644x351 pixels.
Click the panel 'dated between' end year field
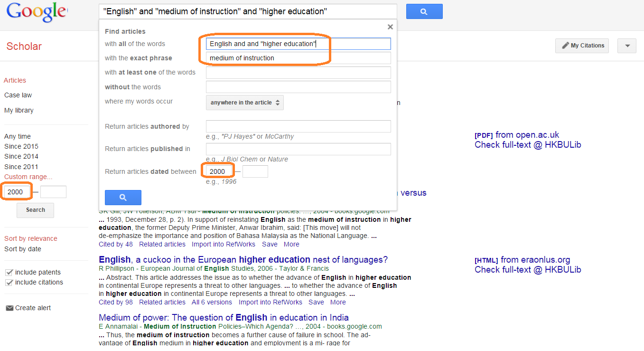(255, 171)
